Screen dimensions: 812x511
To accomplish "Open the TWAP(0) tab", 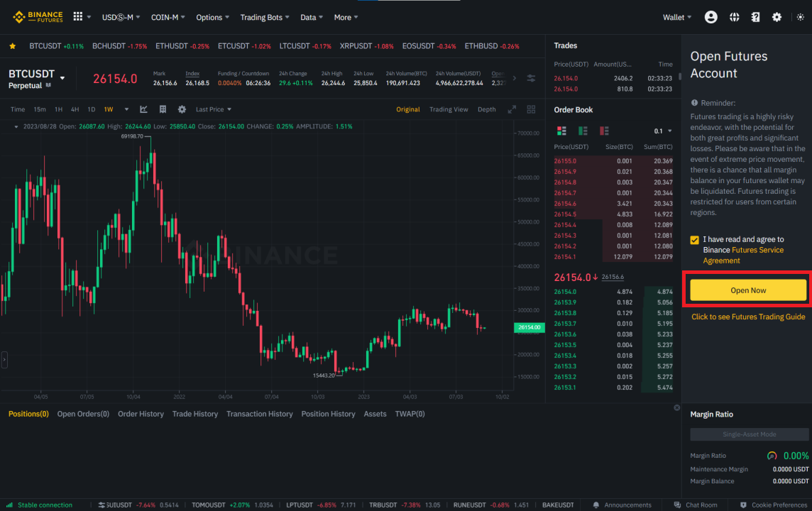I will 410,414.
